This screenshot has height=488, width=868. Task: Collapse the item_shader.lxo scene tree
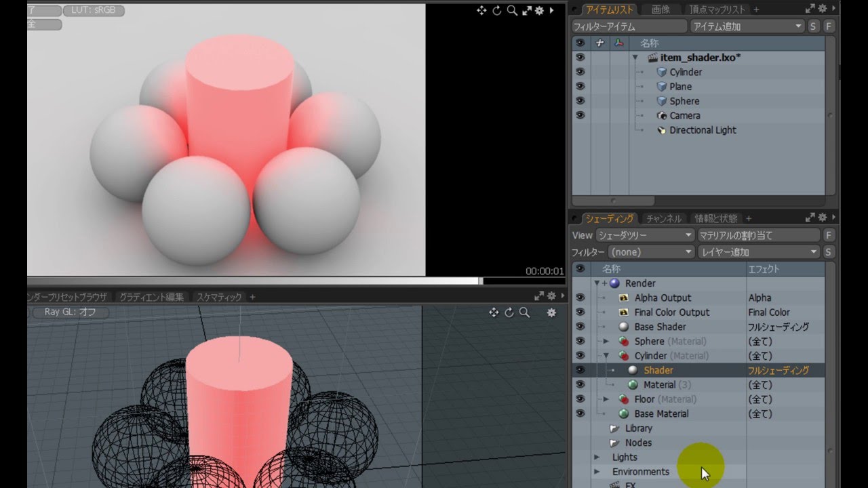click(635, 58)
